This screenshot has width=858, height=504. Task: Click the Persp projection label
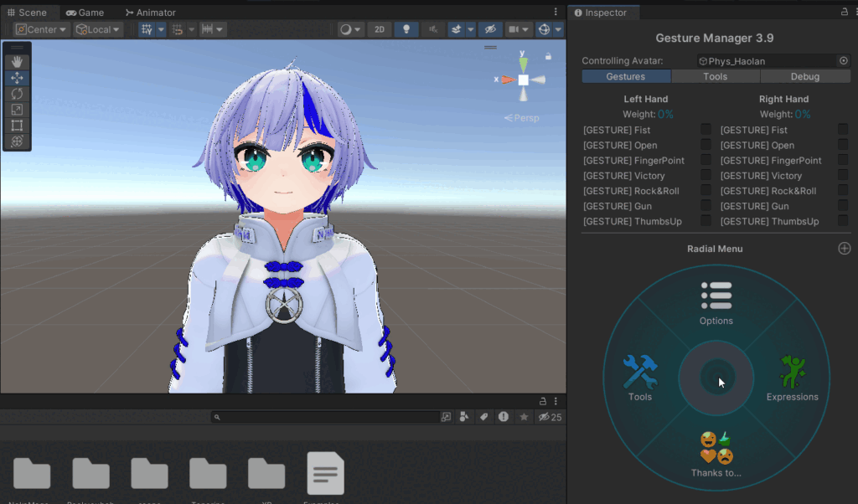[521, 118]
